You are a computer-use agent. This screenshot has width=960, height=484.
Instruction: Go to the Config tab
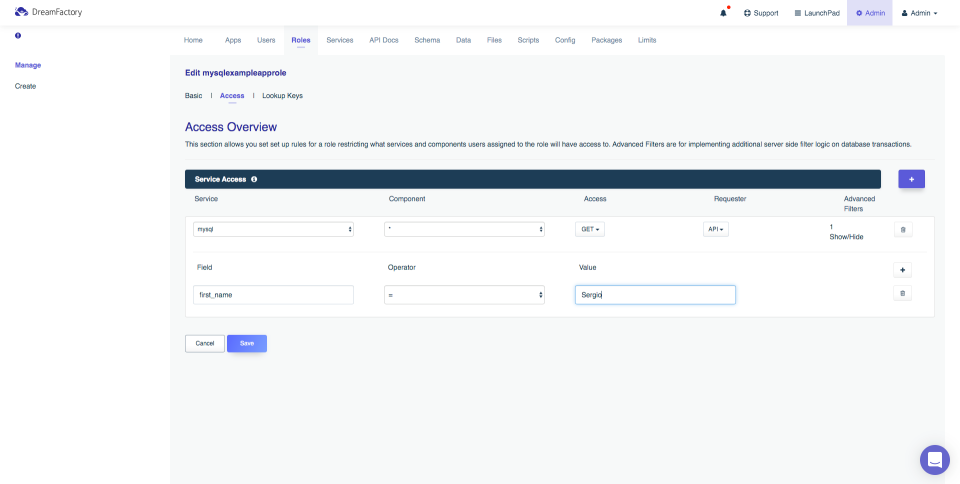[564, 40]
